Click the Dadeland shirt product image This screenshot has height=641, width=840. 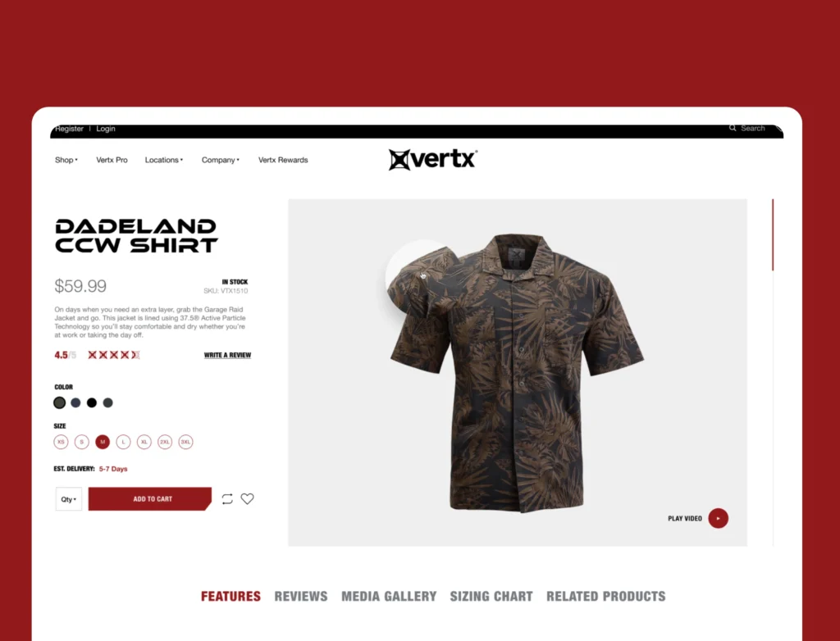click(518, 372)
